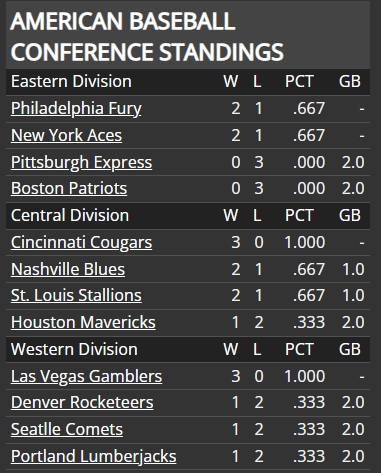
Task: Open the Houston Mavericks team page
Action: [83, 322]
